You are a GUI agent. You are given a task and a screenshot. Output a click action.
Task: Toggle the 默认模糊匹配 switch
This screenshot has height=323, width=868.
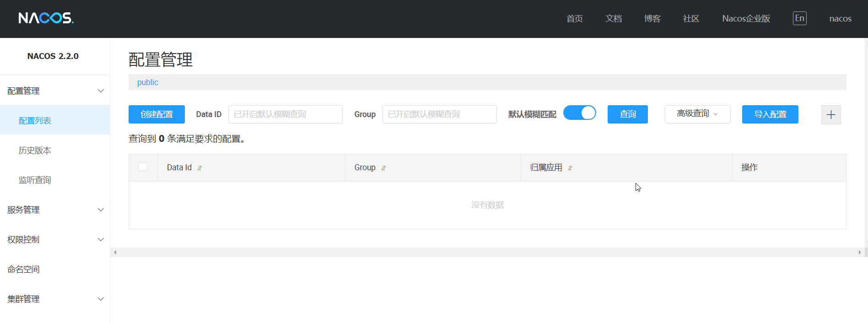[x=579, y=113]
